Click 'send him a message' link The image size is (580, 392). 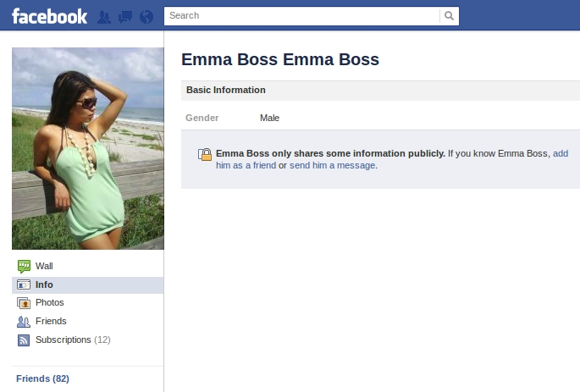(x=332, y=165)
